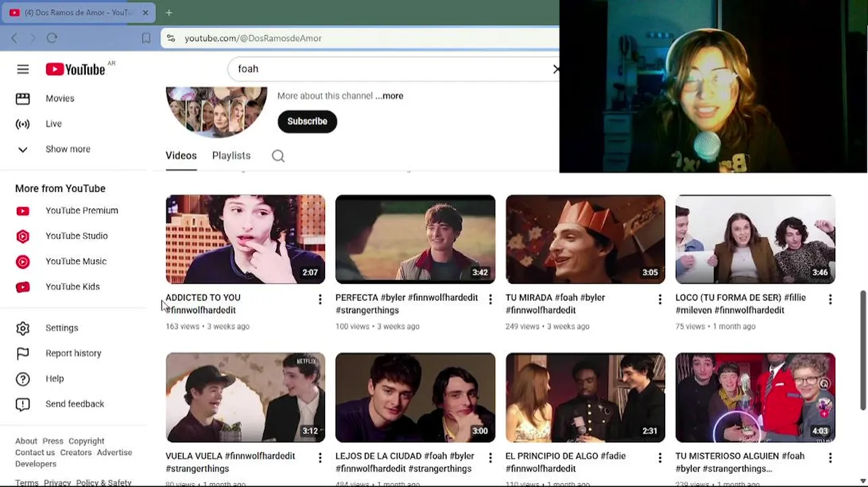
Task: Open YouTube Studio icon
Action: click(x=23, y=236)
